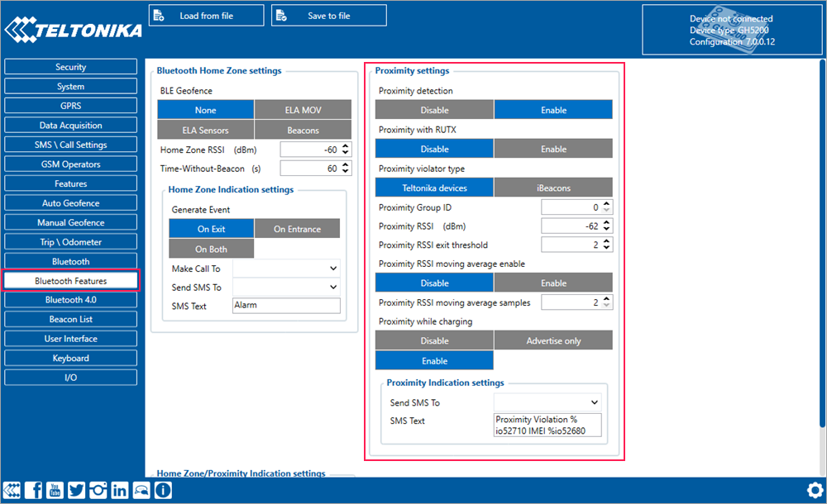Click Save to file button
This screenshot has height=504, width=827.
328,16
